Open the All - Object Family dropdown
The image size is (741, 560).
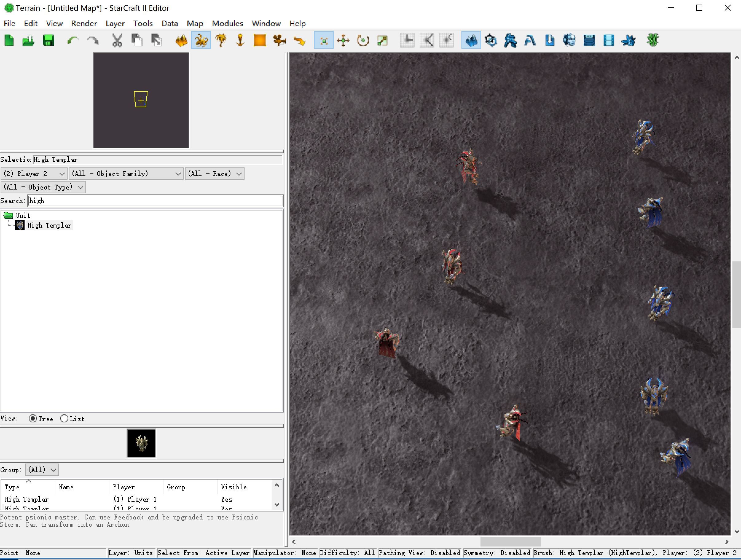[x=126, y=174]
